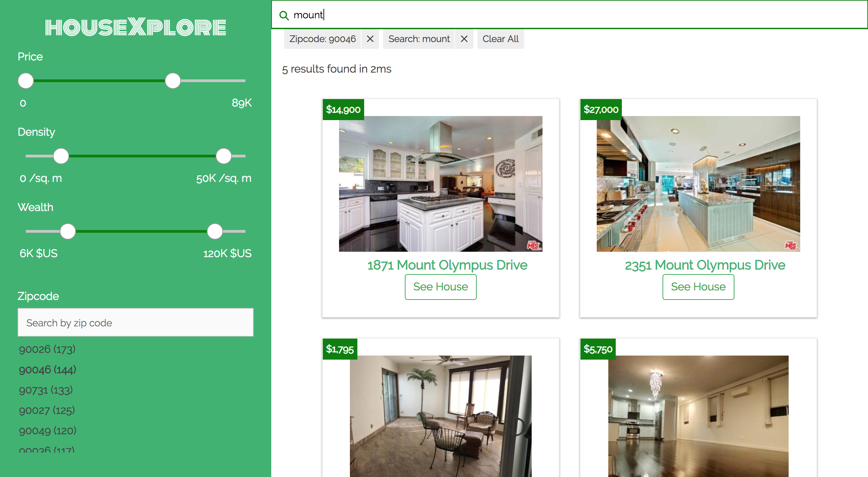
Task: Click the $1,795 listing sunroom photo
Action: (x=440, y=416)
